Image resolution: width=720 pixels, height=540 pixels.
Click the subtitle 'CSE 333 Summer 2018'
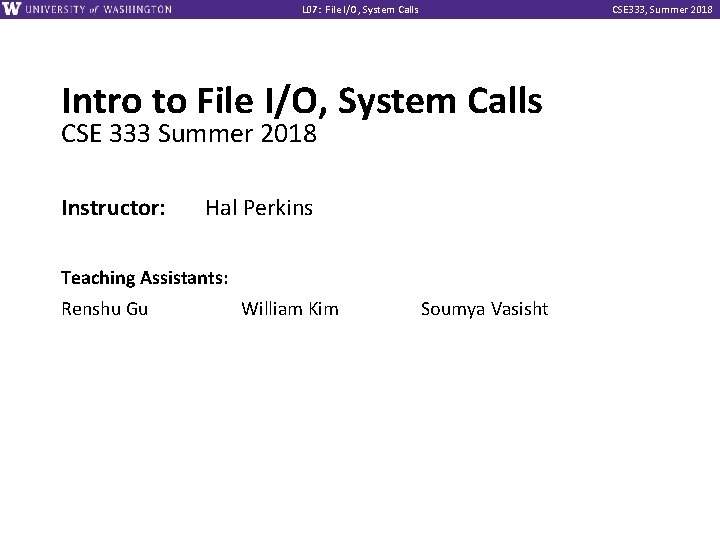click(x=189, y=134)
